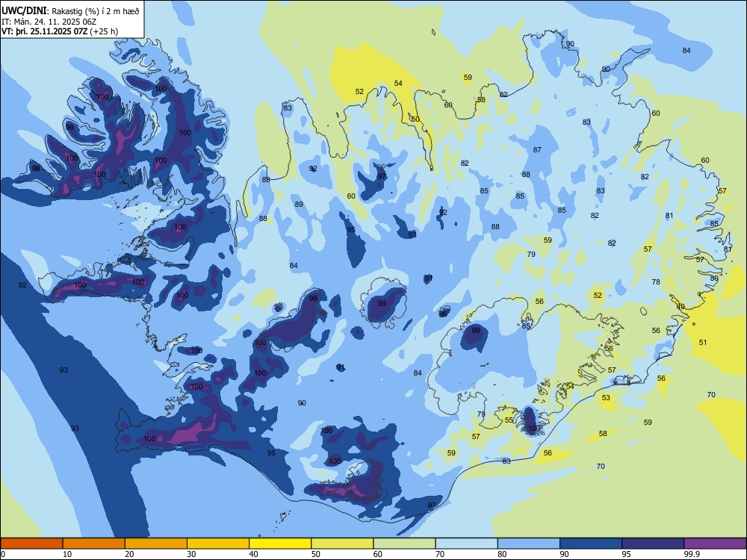
Task: Click the 70–80 pale blue legend swatch
Action: [x=466, y=544]
